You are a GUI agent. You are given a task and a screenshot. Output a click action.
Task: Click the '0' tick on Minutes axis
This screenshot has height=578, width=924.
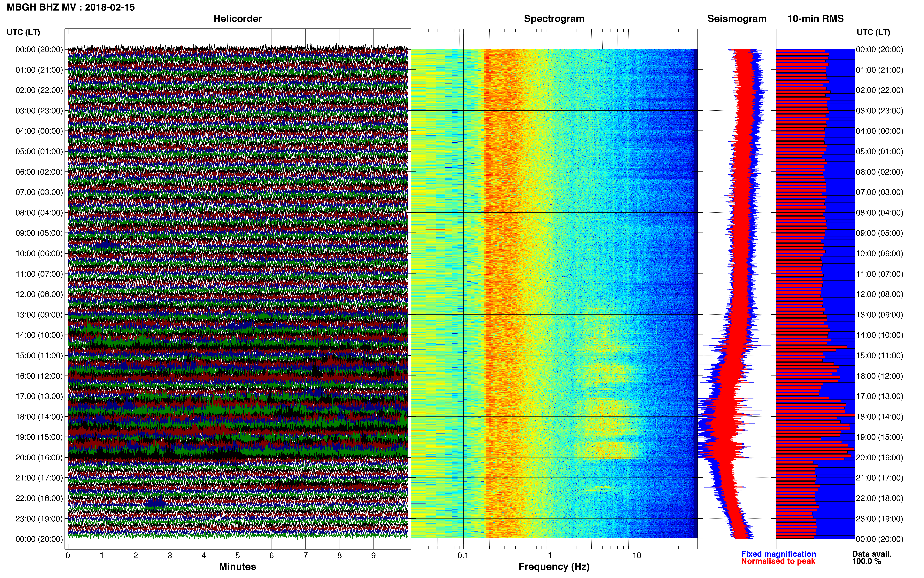coord(68,555)
